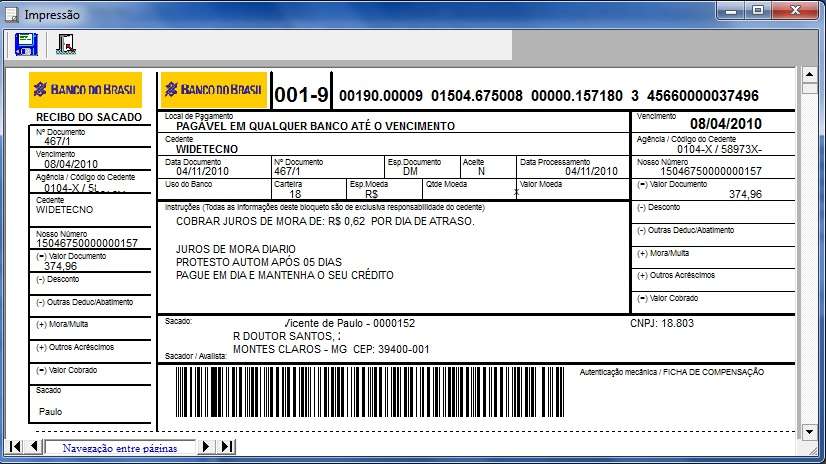This screenshot has height=464, width=826.
Task: Go to first page navigation arrow
Action: 15,447
